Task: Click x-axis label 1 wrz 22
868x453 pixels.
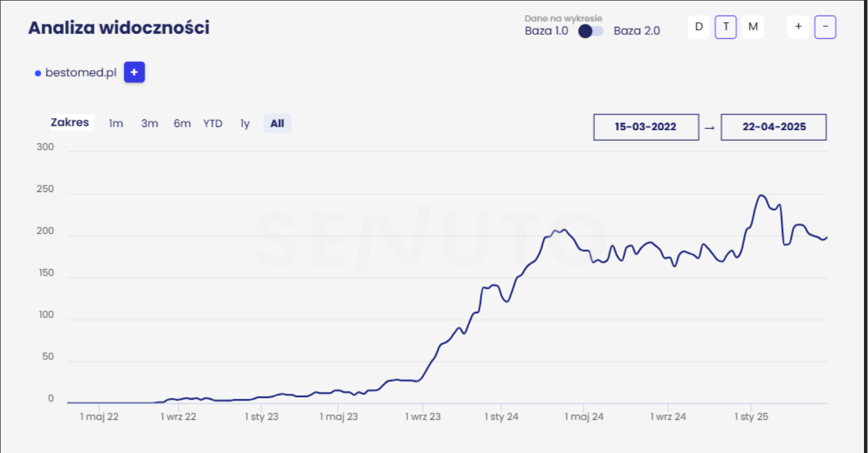Action: coord(178,417)
